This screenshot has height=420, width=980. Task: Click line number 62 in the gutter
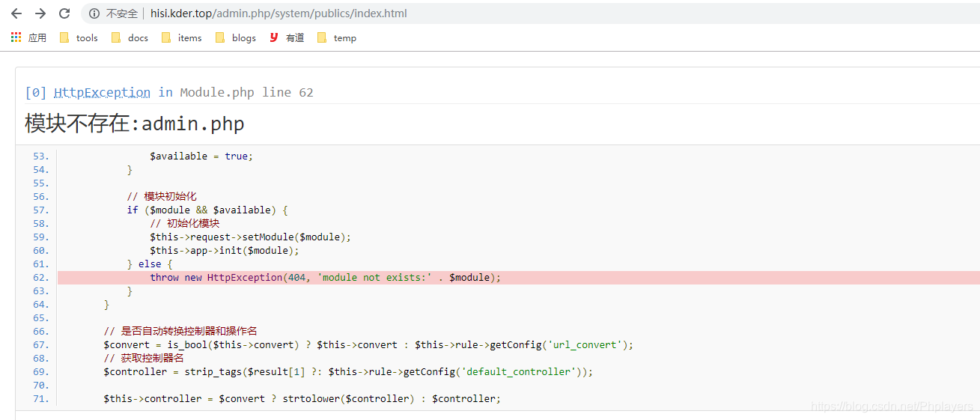click(40, 277)
